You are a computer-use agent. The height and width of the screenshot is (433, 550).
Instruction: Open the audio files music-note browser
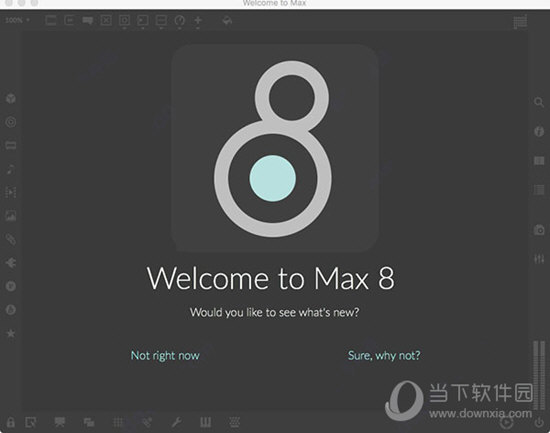pos(11,169)
